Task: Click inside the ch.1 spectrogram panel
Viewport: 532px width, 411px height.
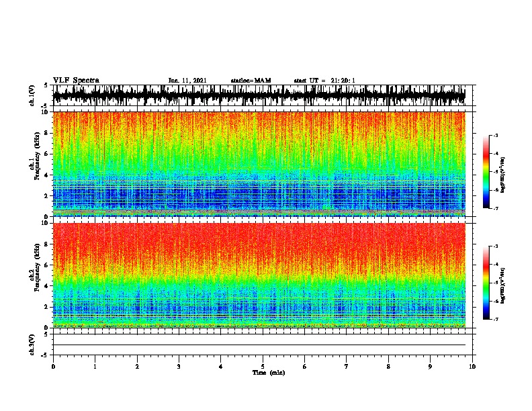Action: pyautogui.click(x=259, y=164)
